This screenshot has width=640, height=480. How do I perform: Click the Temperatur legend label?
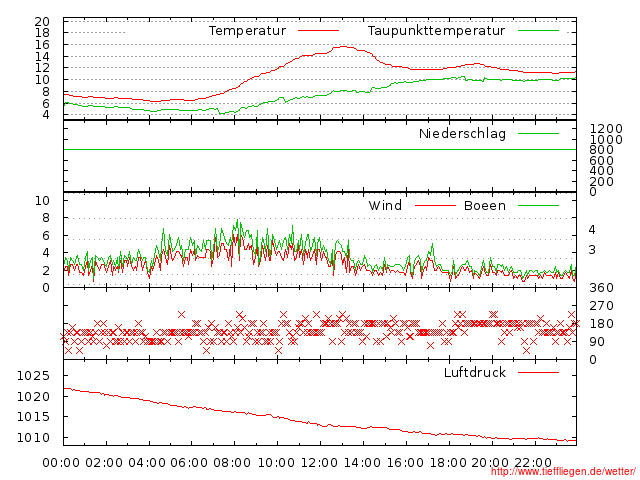[x=247, y=31]
